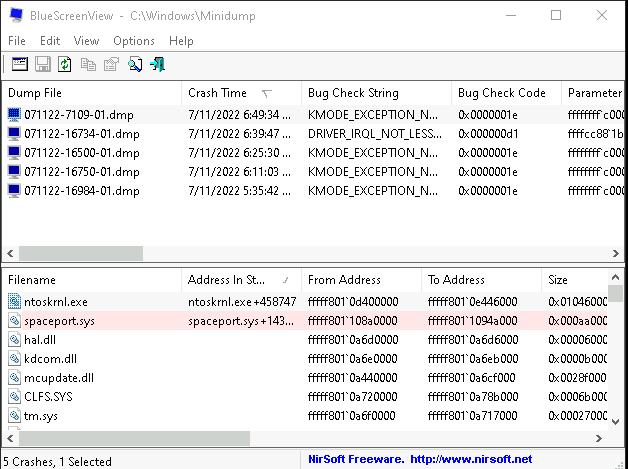Click the kdcom.dll file icon

[14, 358]
